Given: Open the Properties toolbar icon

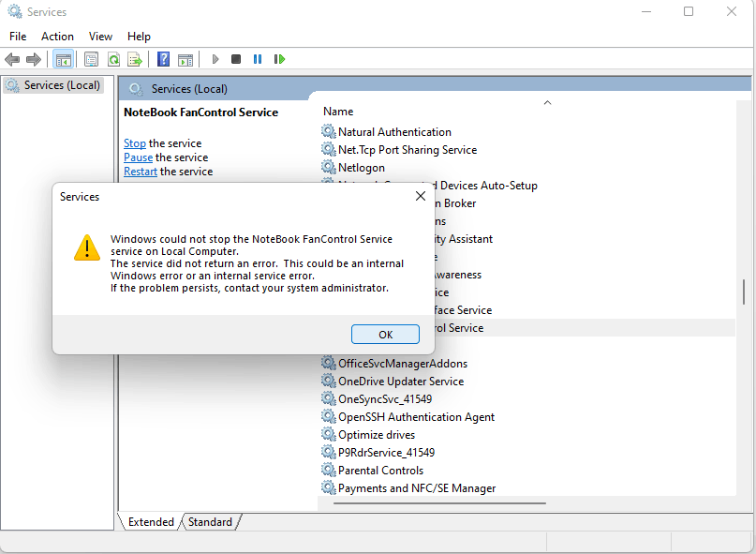Looking at the screenshot, I should 91,59.
